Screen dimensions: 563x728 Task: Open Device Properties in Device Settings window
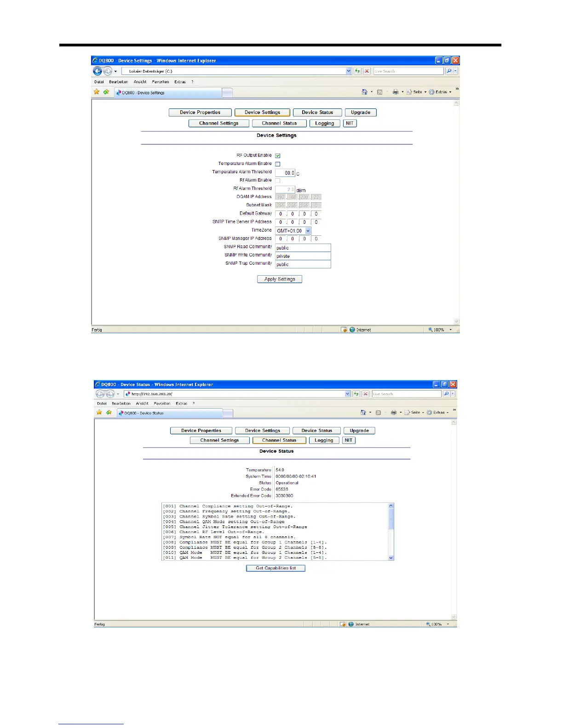coord(200,112)
